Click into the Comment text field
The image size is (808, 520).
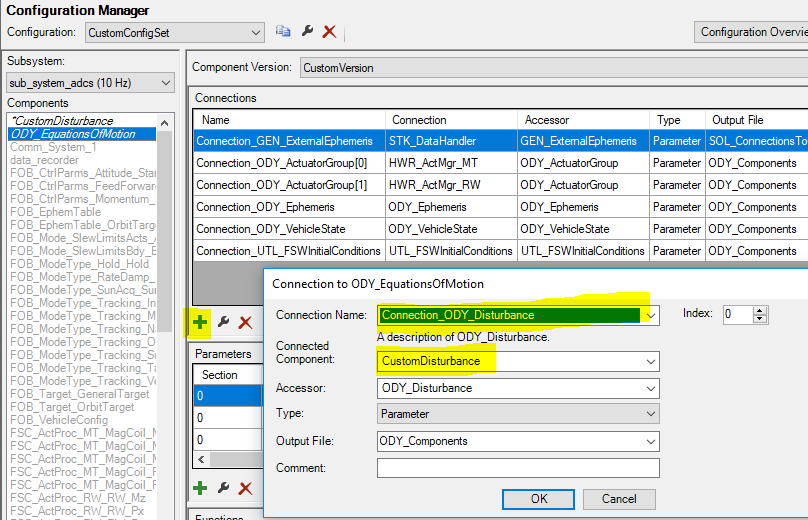coord(517,468)
